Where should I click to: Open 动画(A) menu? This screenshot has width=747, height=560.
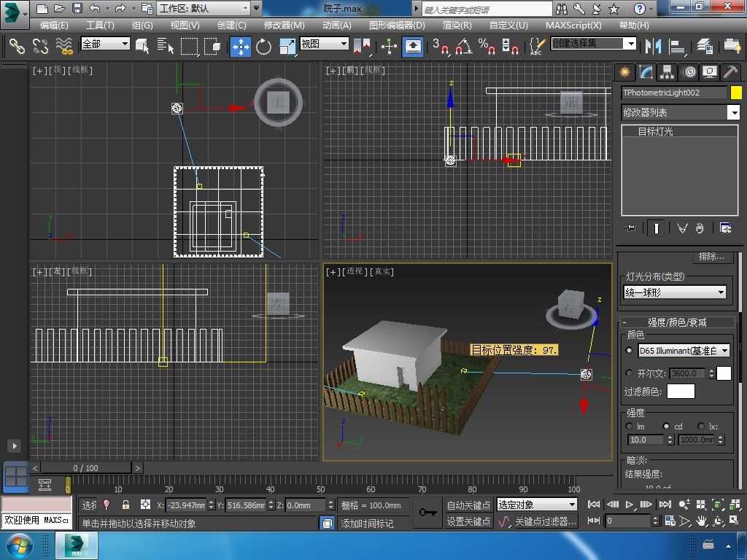pos(337,26)
